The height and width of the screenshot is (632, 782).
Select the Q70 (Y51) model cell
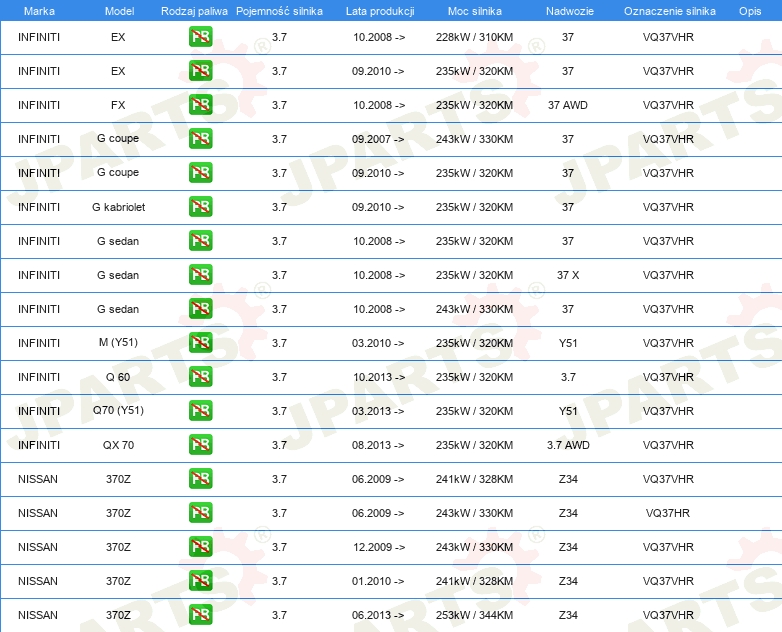[118, 411]
